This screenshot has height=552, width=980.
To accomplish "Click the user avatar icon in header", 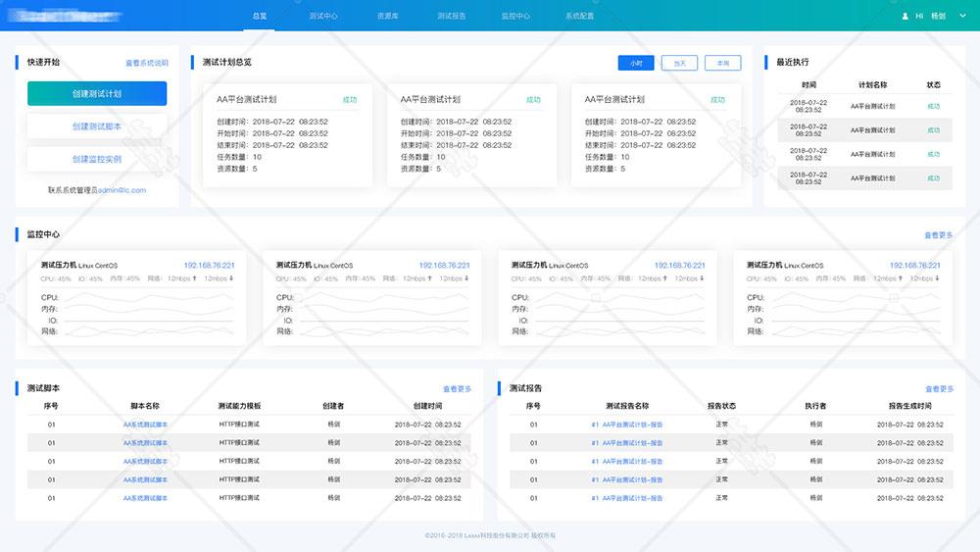I will pos(906,17).
